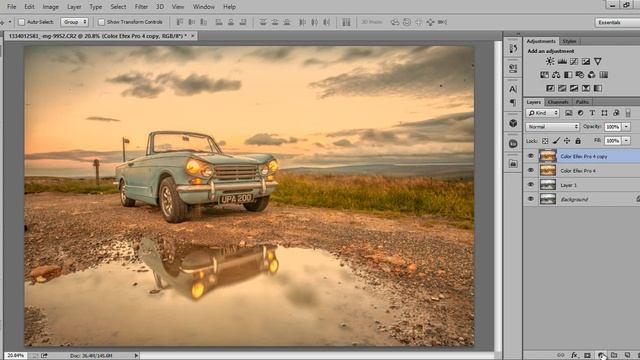Image resolution: width=640 pixels, height=360 pixels.
Task: Add a Channel Mixer adjustment
Action: pyautogui.click(x=591, y=75)
